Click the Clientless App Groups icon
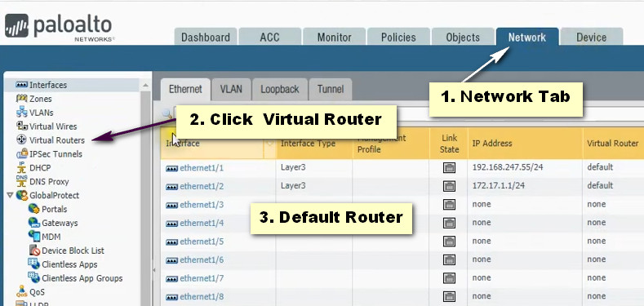644x306 pixels. coord(33,277)
